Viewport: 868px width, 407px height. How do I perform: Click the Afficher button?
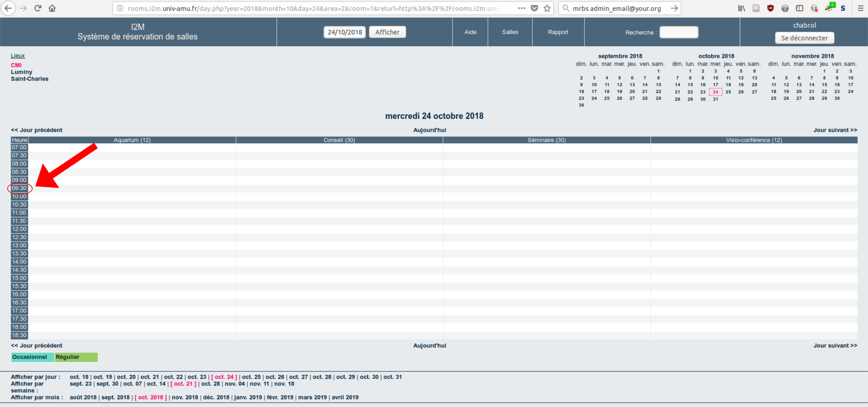tap(387, 32)
